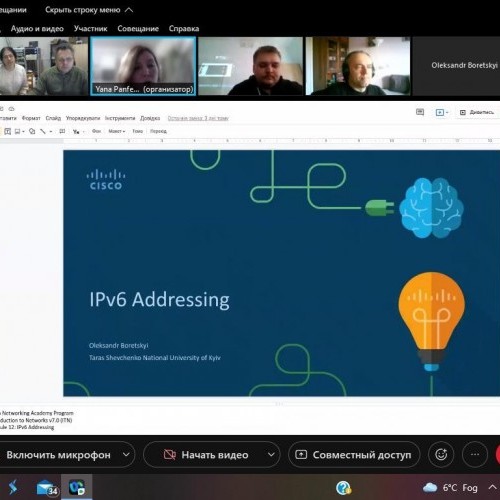Open the "Аудио и видео" menu

tap(37, 29)
